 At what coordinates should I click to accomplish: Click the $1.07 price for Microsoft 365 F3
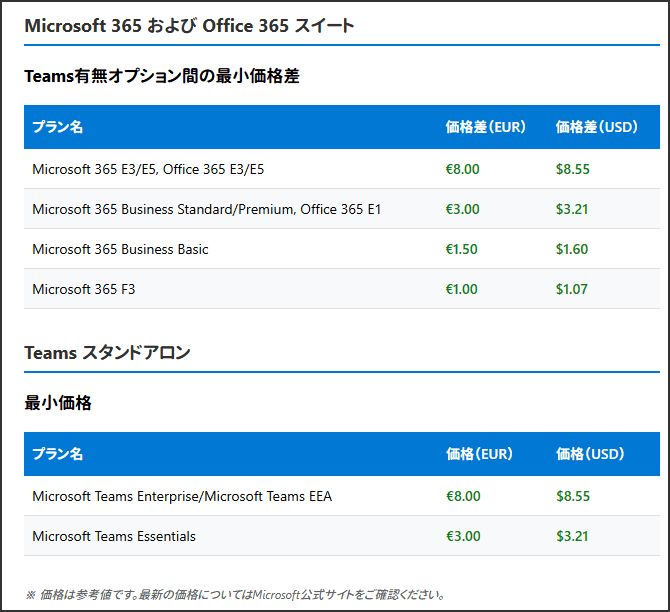pos(572,289)
